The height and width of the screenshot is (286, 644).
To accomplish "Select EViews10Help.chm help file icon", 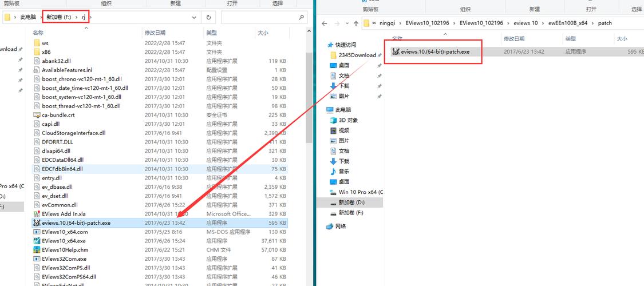I will (x=37, y=250).
